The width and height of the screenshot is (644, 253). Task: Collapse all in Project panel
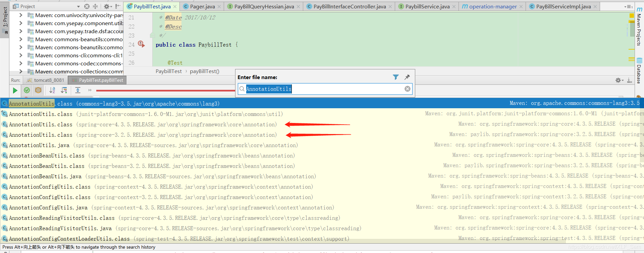pyautogui.click(x=95, y=6)
